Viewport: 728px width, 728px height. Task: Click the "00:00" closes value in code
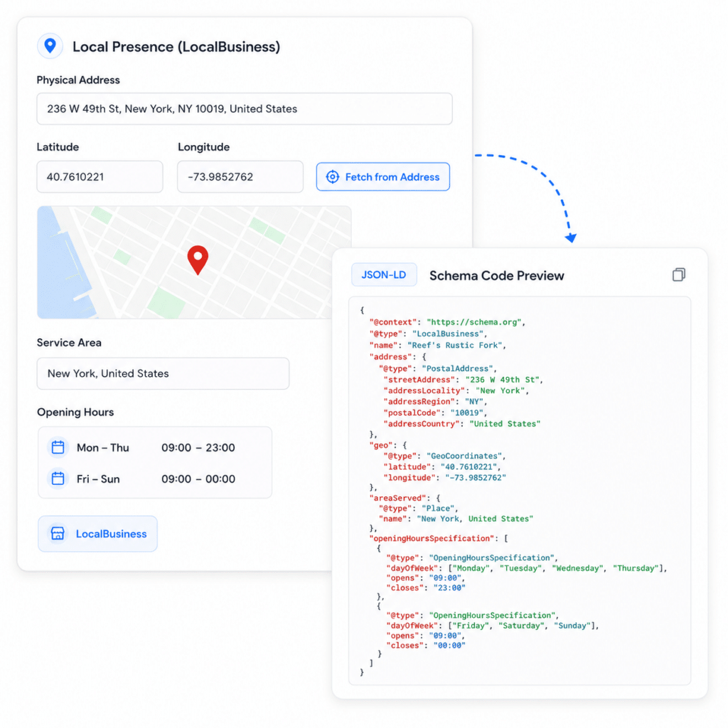click(449, 646)
